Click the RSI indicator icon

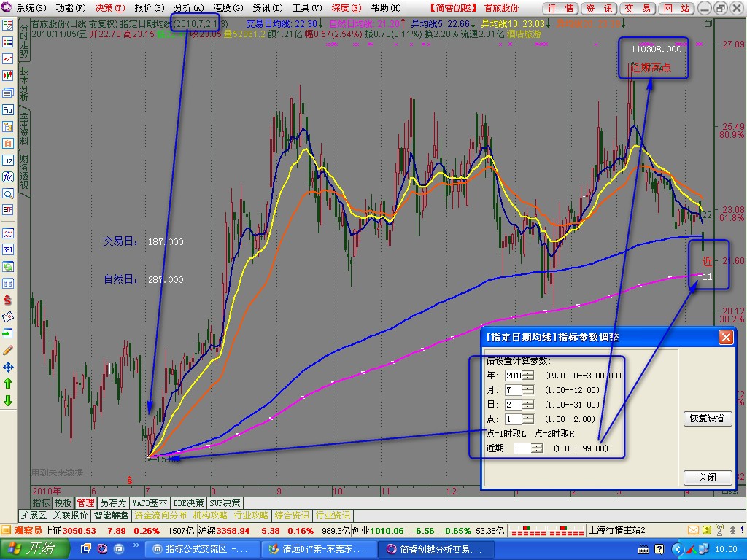coord(7,249)
